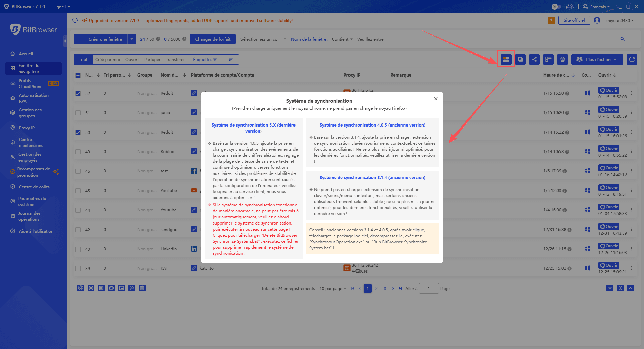
Task: Open the synchronization system toolbar icon
Action: (506, 59)
